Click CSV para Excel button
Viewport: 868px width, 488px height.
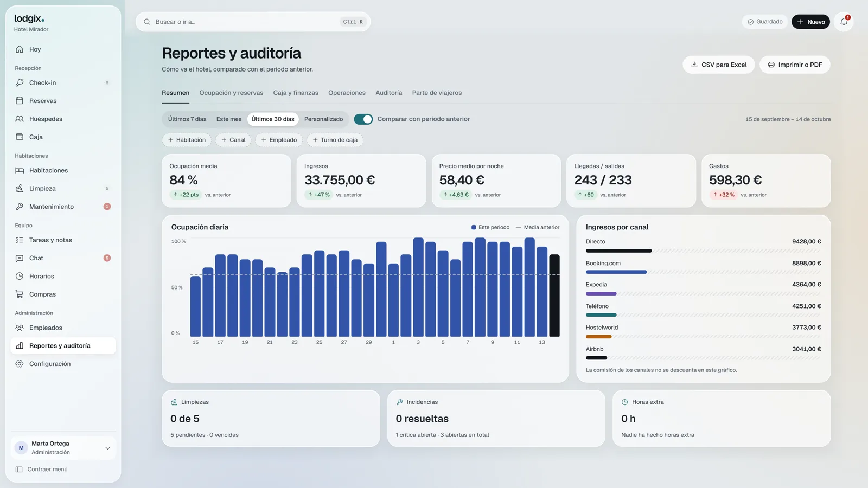pos(718,65)
